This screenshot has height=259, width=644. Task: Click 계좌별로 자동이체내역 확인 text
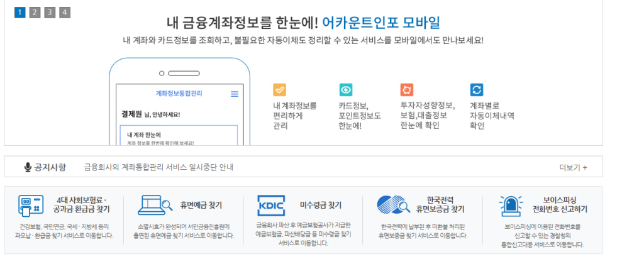pyautogui.click(x=492, y=115)
